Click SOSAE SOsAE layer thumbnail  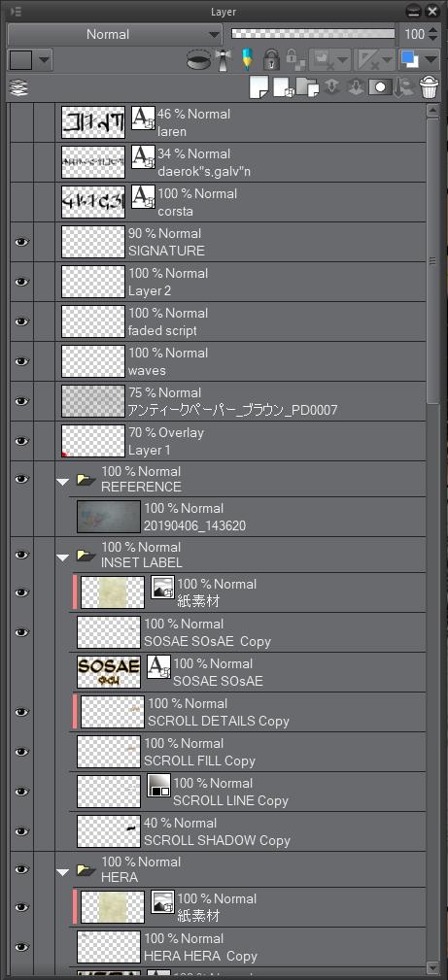(x=109, y=672)
